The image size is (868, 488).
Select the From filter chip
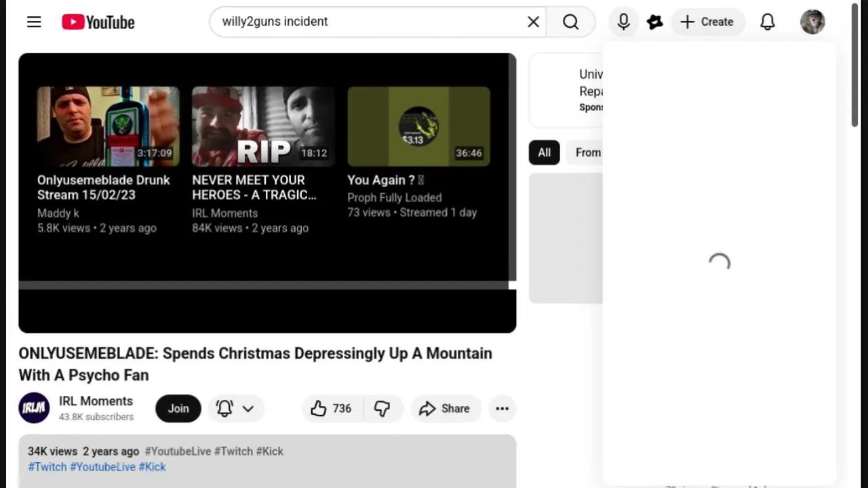pos(586,152)
